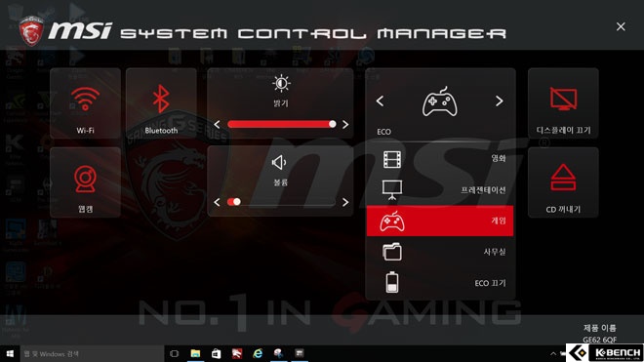Switch to previous ECO mode with left chevron
This screenshot has height=362, width=644.
380,101
